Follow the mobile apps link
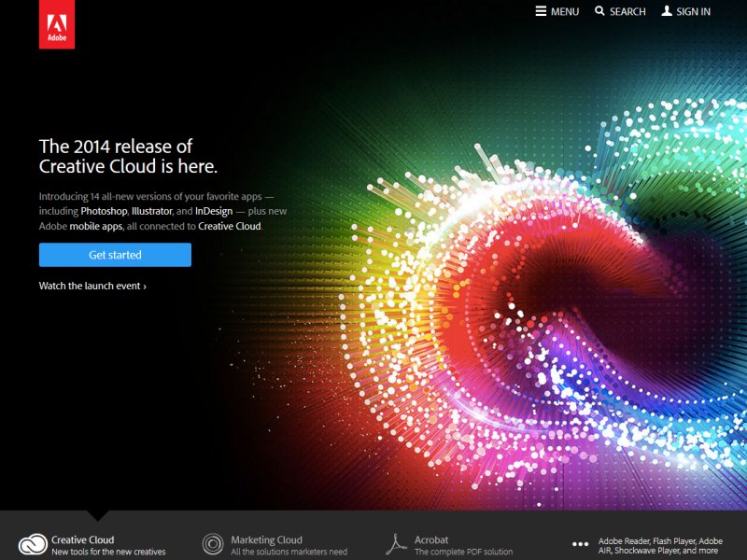Screen dimensions: 747x560 (x=96, y=226)
